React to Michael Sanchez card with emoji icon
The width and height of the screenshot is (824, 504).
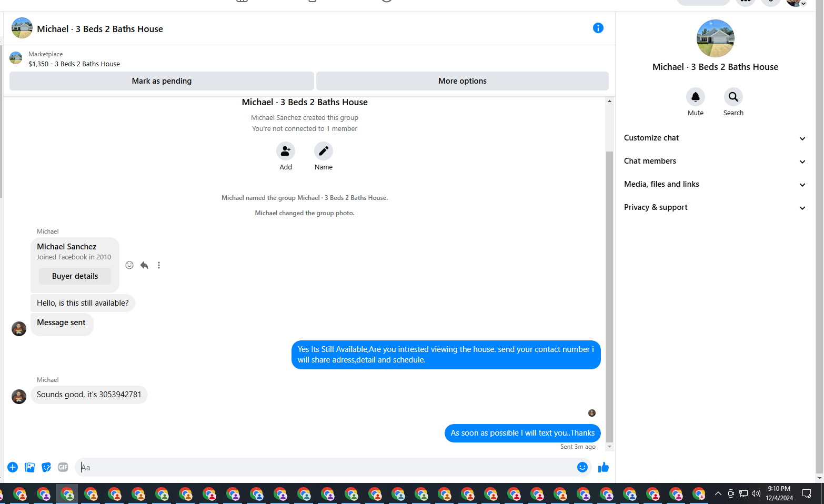[129, 265]
